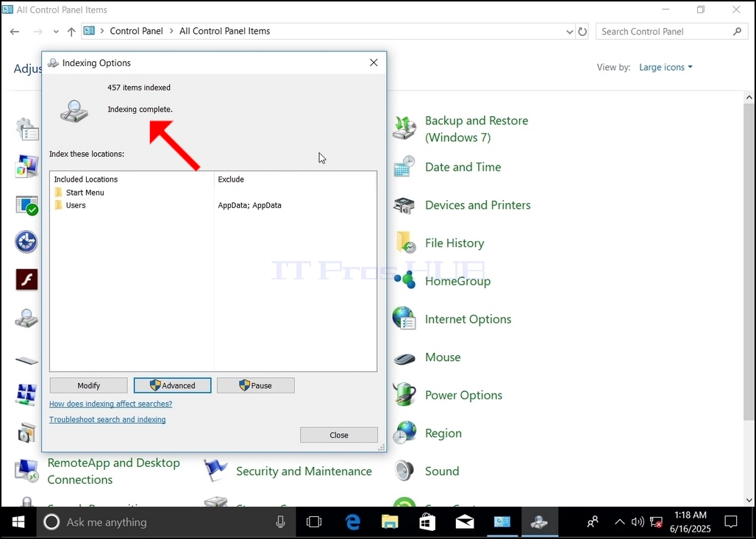
Task: Open the Region settings icon
Action: point(404,433)
